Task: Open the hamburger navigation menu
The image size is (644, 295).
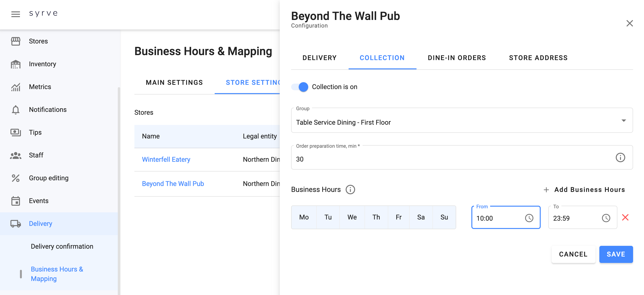Action: 15,14
